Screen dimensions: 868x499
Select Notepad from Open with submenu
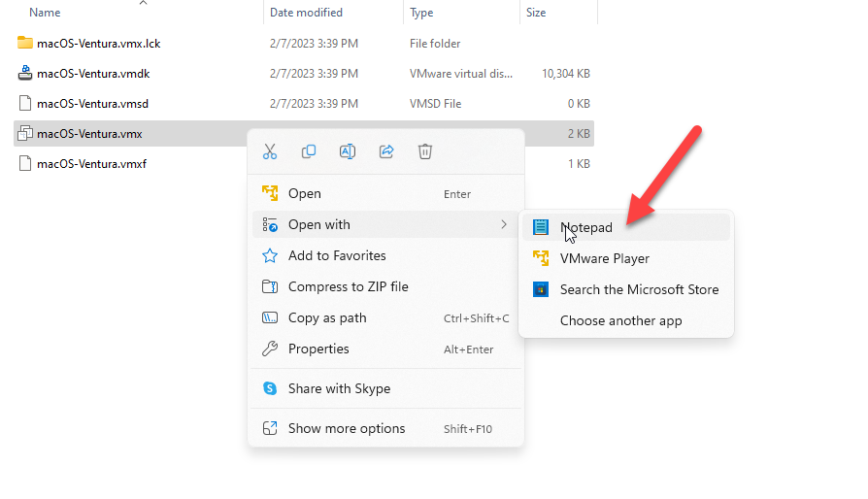tap(586, 227)
